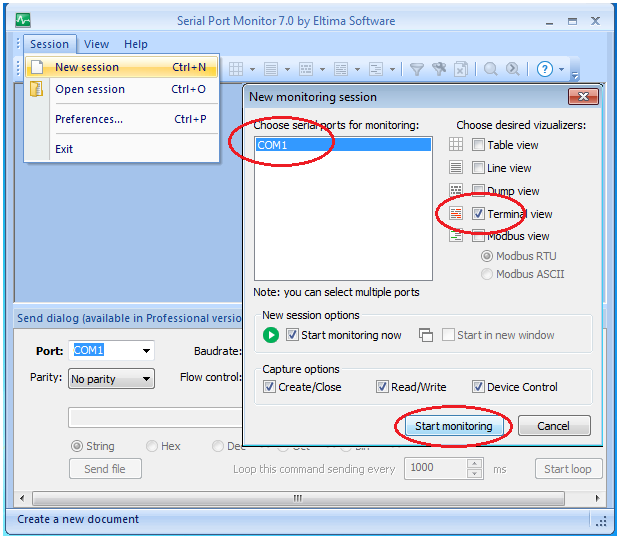The image size is (617, 538).
Task: Click the Find magnifier toolbar icon
Action: (490, 69)
